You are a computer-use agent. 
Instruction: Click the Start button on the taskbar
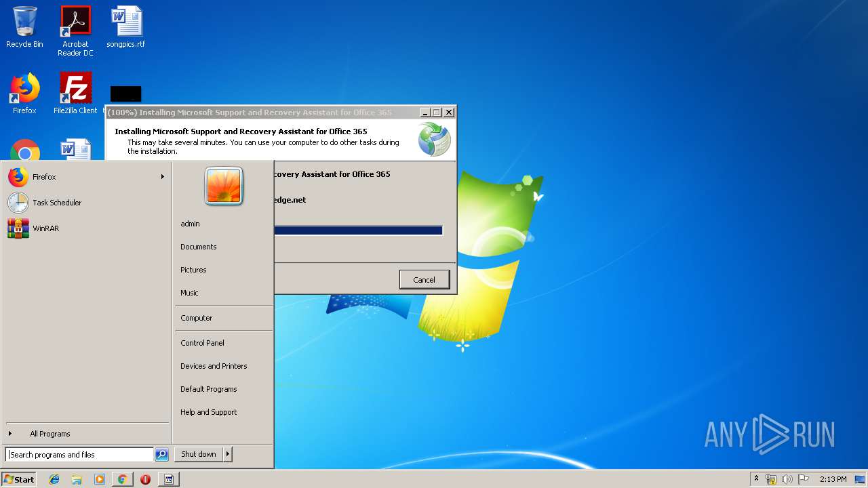[19, 479]
